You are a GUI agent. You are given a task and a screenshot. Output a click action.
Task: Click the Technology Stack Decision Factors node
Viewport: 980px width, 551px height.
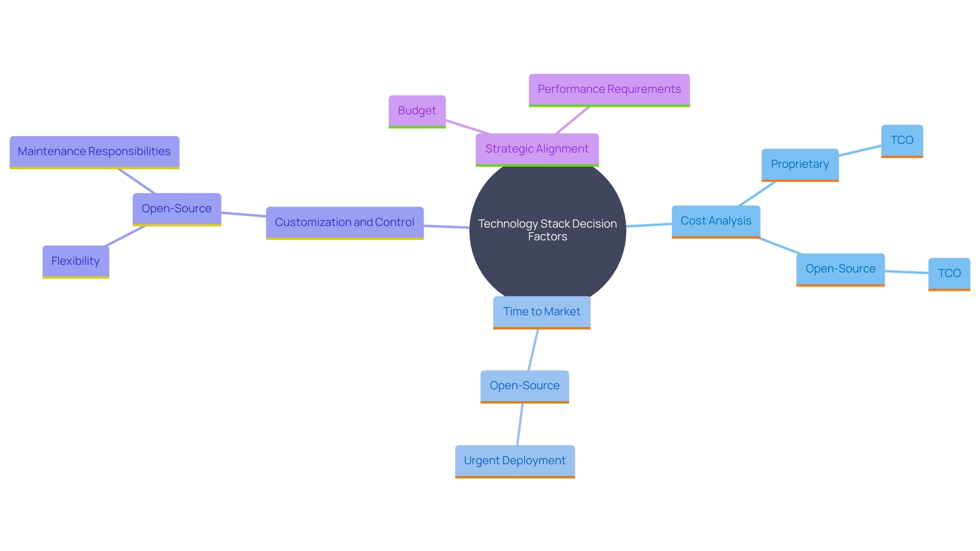point(547,229)
